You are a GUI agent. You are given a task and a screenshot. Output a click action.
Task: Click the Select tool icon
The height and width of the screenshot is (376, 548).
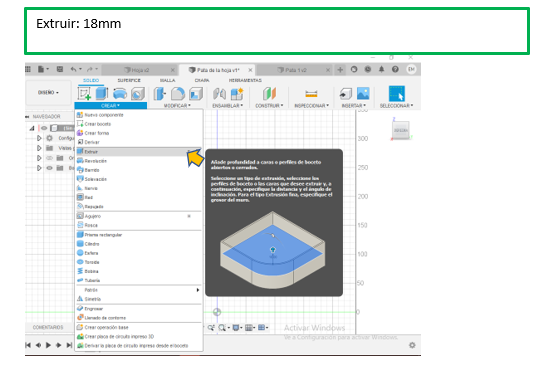coord(397,94)
